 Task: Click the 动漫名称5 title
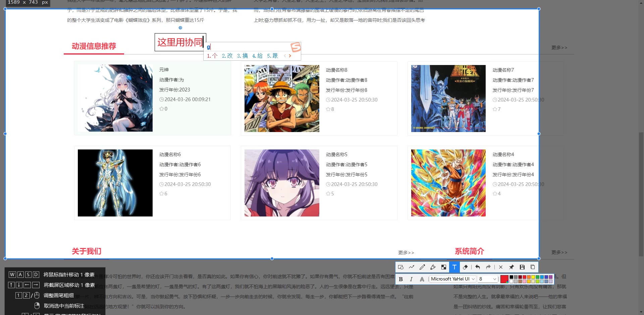pos(336,154)
